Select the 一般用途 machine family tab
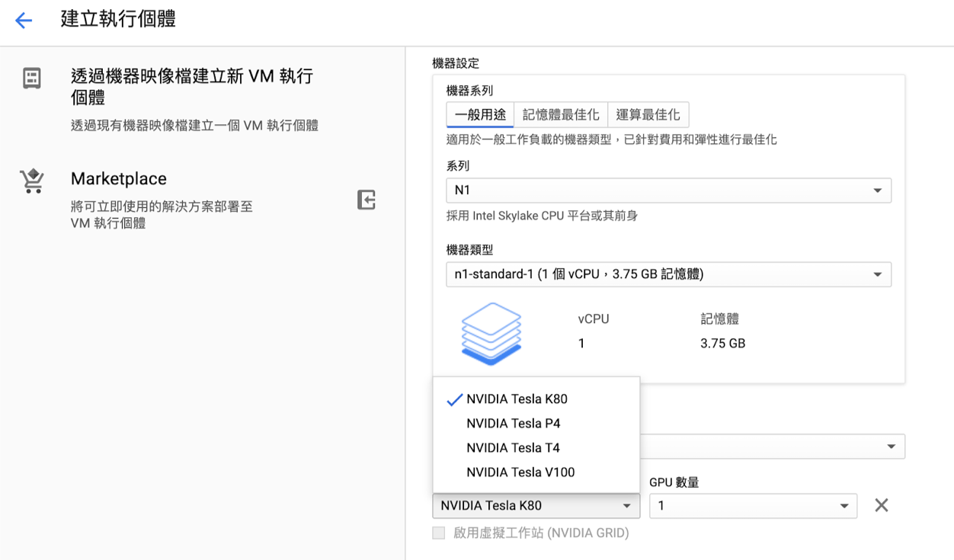 480,115
